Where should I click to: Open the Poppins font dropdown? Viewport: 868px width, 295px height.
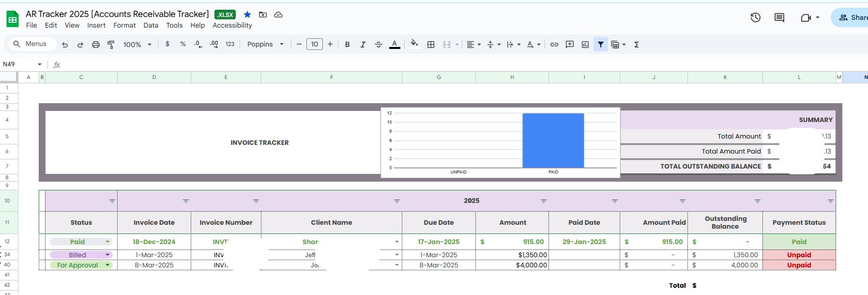tap(265, 44)
